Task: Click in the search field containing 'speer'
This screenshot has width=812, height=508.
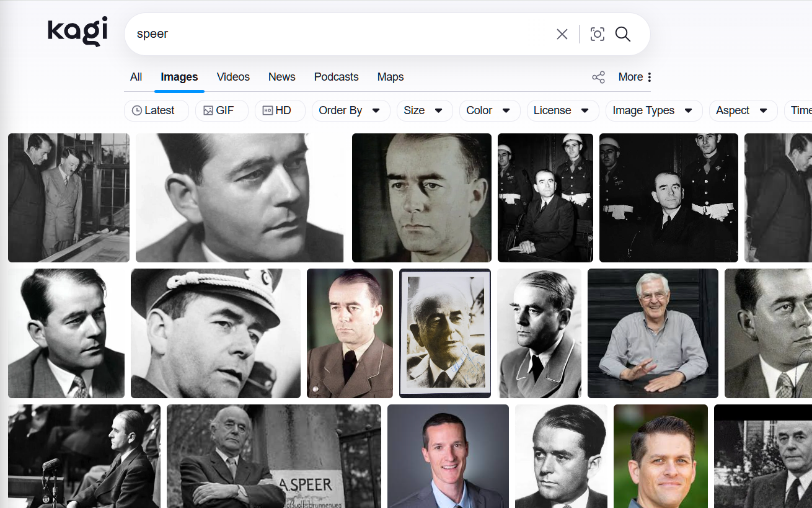Action: [335, 34]
